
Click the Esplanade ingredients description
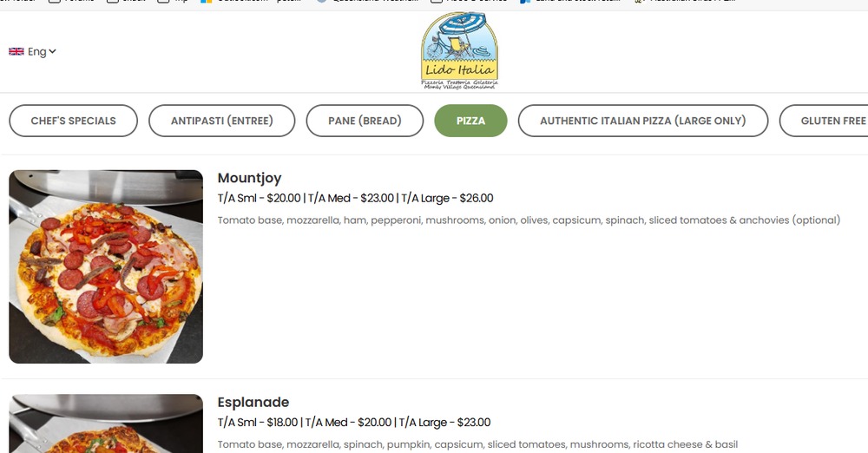tap(477, 444)
